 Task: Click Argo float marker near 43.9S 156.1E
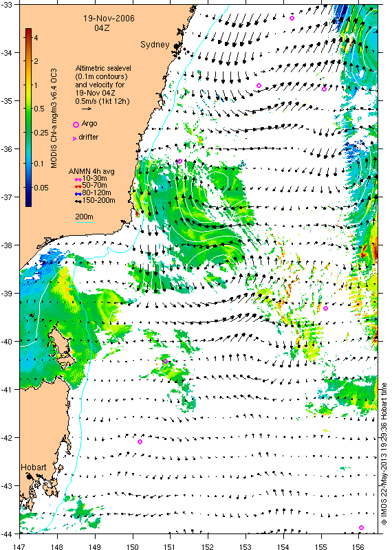pyautogui.click(x=362, y=527)
